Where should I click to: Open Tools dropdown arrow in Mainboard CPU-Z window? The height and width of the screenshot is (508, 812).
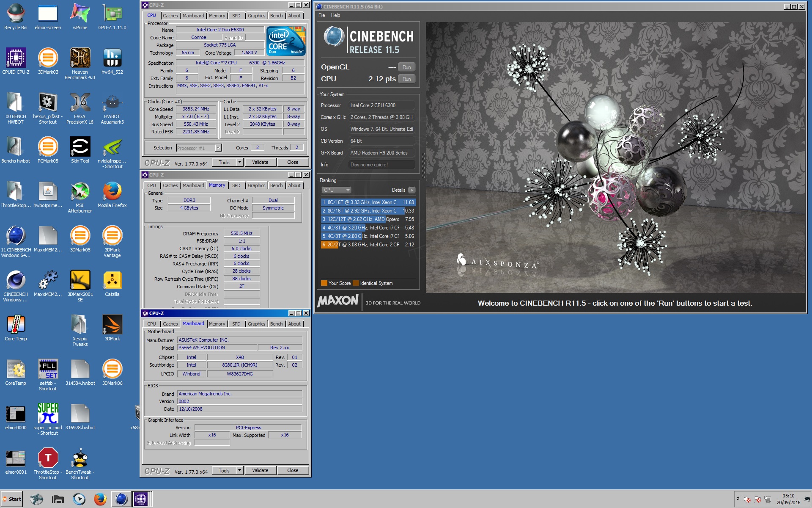point(239,470)
